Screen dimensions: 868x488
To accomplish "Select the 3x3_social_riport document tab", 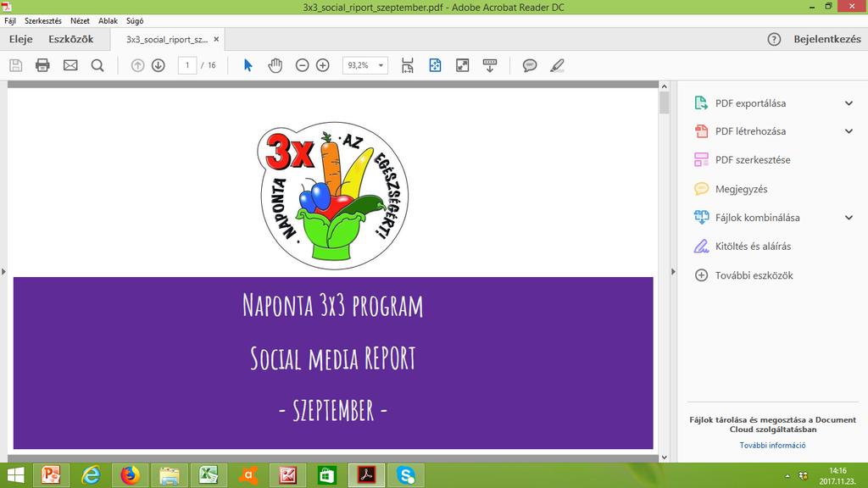I will point(167,39).
